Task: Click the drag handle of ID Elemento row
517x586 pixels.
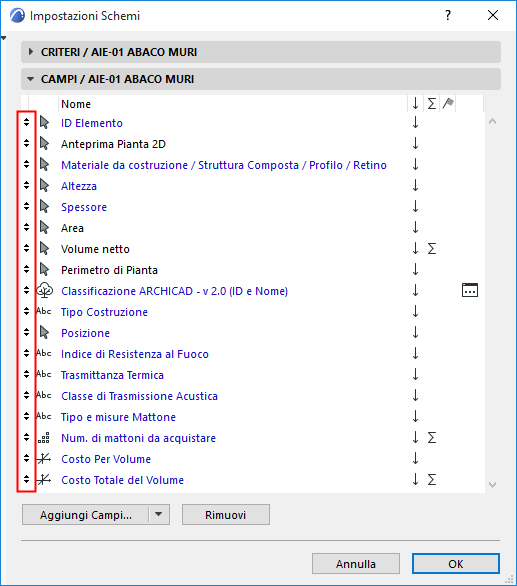Action: point(26,122)
